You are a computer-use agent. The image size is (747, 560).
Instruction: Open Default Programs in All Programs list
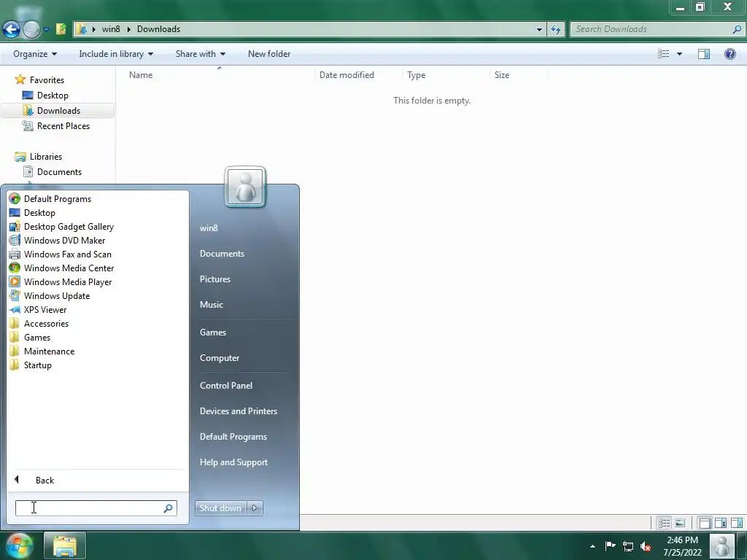(x=57, y=199)
